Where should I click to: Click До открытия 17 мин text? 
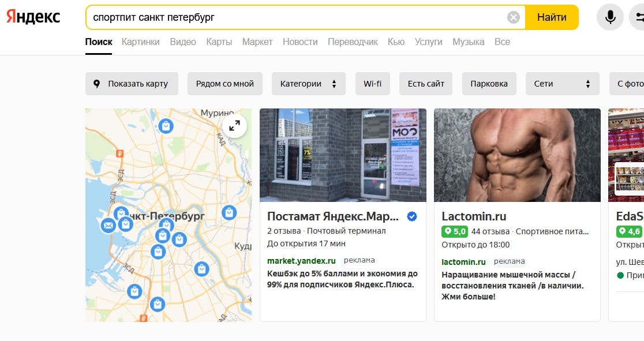(306, 243)
